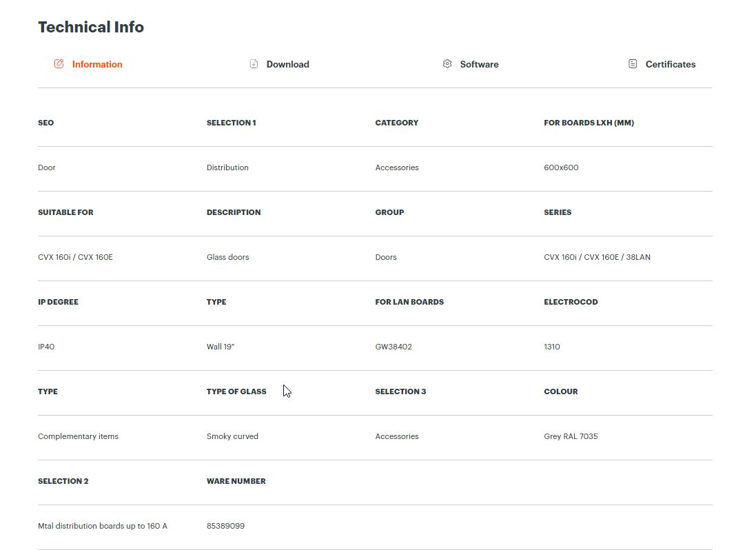The height and width of the screenshot is (550, 756).
Task: Select the IP40 value
Action: pyautogui.click(x=46, y=347)
